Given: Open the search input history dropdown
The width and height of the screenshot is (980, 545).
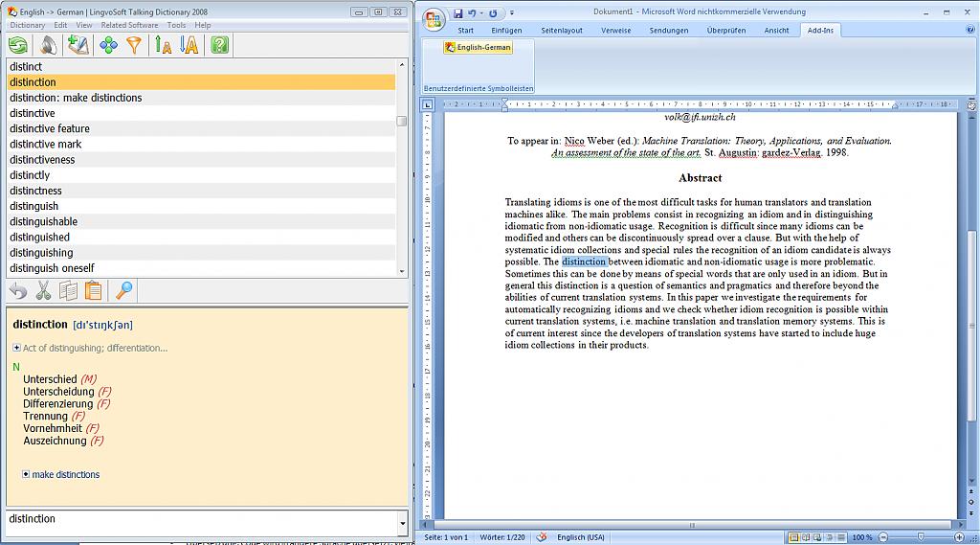Looking at the screenshot, I should point(402,523).
